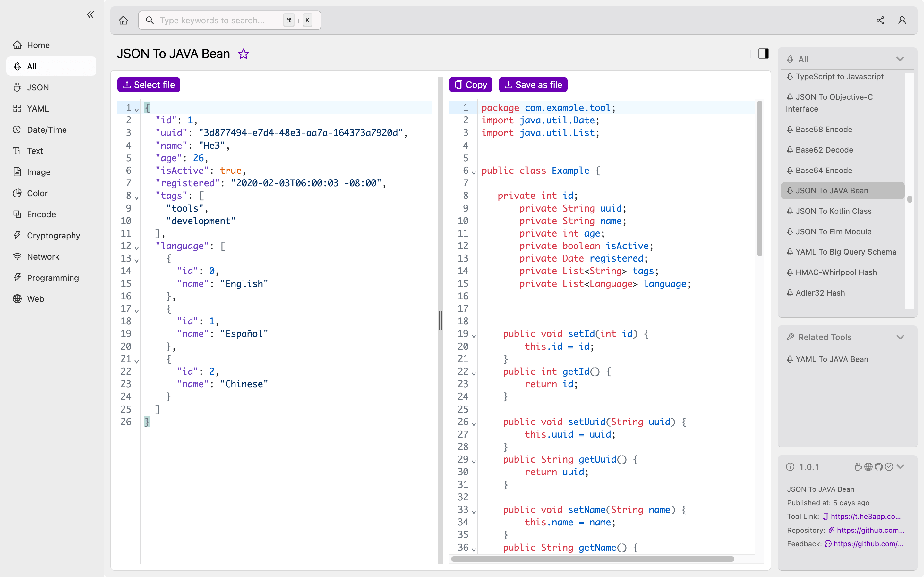The height and width of the screenshot is (577, 924).
Task: Open the JSON To Kotlin Class tool
Action: (834, 211)
